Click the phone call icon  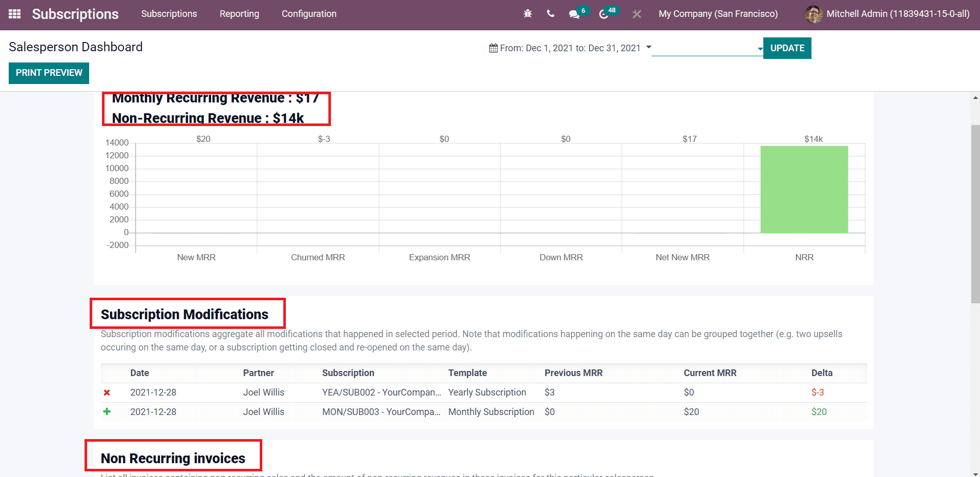[x=550, y=14]
